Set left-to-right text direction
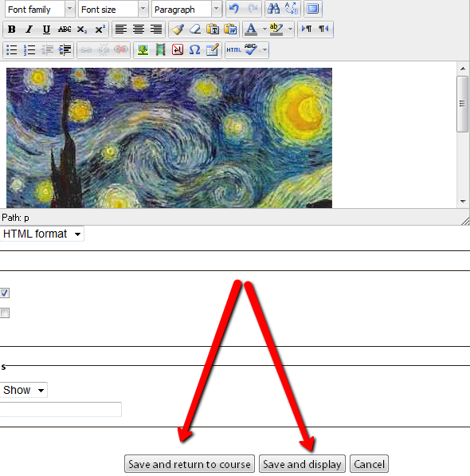Image resolution: width=470 pixels, height=476 pixels. 306,30
